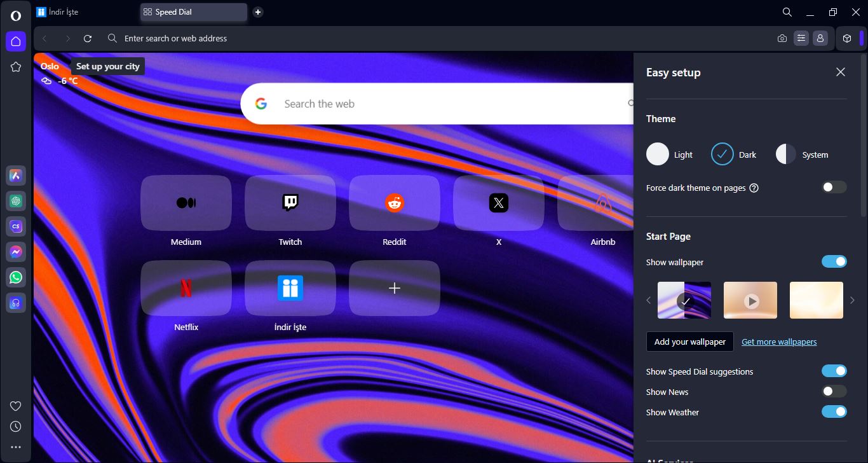Turn off Show wallpaper
This screenshot has width=868, height=463.
coord(834,261)
